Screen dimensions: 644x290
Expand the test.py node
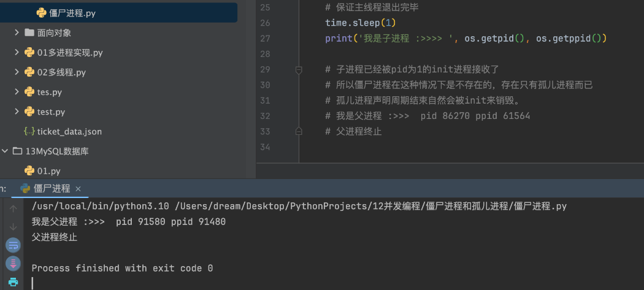17,112
